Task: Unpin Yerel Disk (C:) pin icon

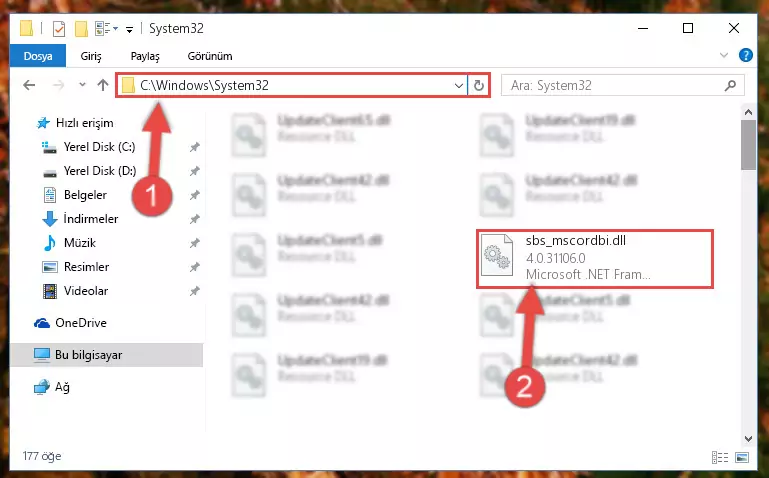Action: (195, 147)
